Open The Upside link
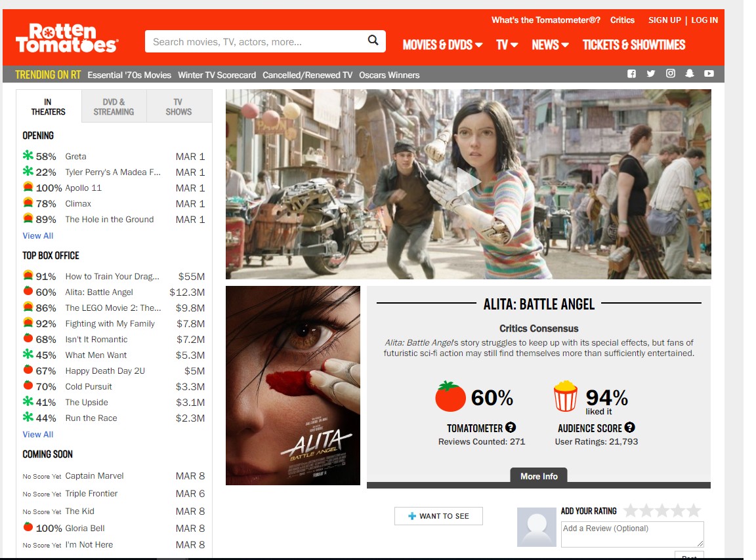This screenshot has height=560, width=756. pyautogui.click(x=87, y=403)
